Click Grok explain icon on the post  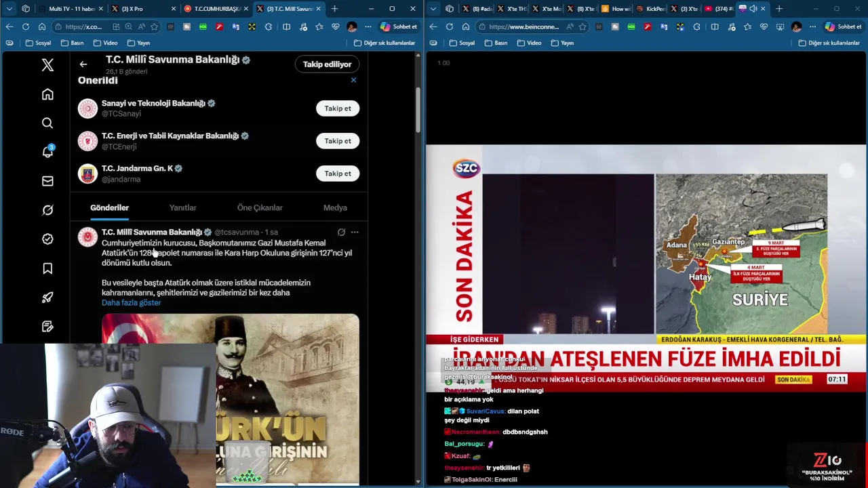point(341,232)
